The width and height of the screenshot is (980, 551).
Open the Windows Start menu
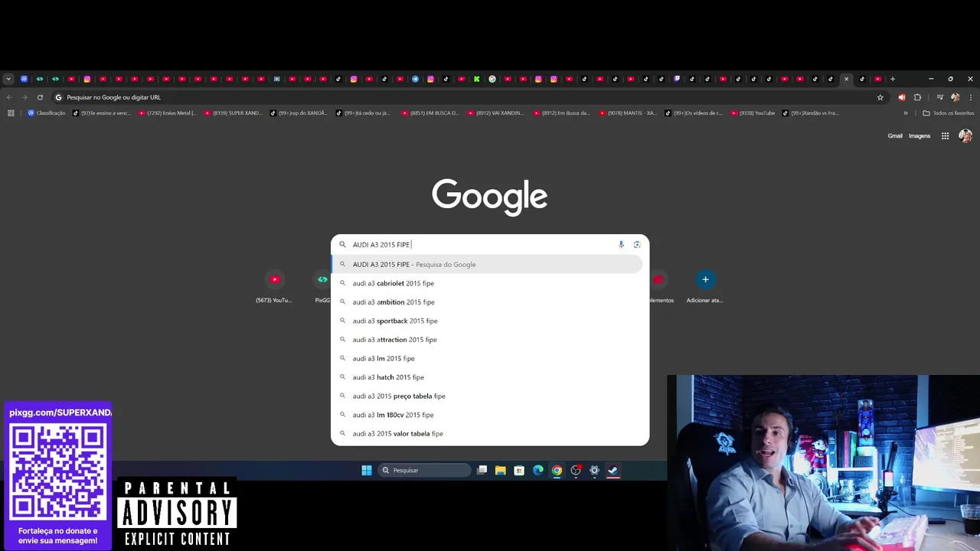click(x=367, y=471)
